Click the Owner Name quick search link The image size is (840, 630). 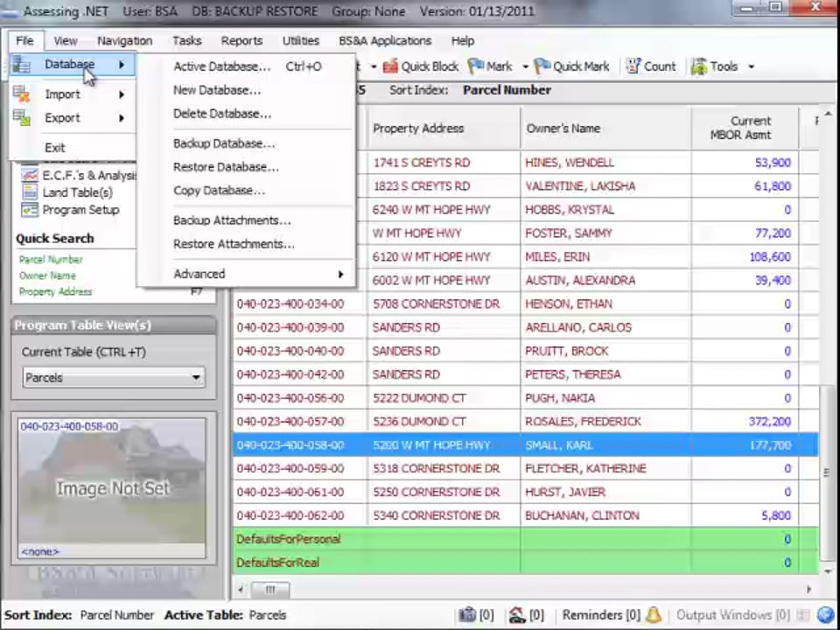click(x=47, y=276)
